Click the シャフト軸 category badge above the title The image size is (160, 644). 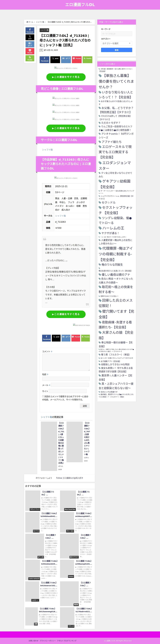(x=44, y=30)
